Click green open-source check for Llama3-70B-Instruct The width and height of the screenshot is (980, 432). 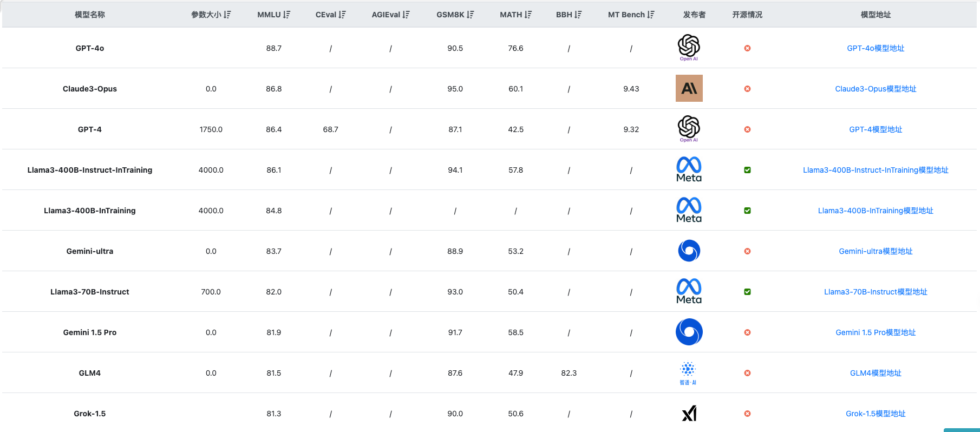tap(747, 292)
